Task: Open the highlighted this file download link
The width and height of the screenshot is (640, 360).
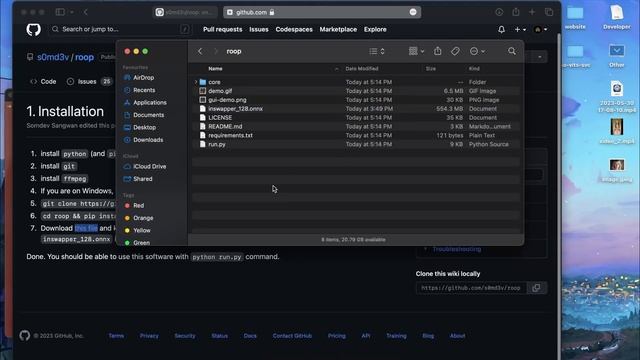Action: (86, 228)
